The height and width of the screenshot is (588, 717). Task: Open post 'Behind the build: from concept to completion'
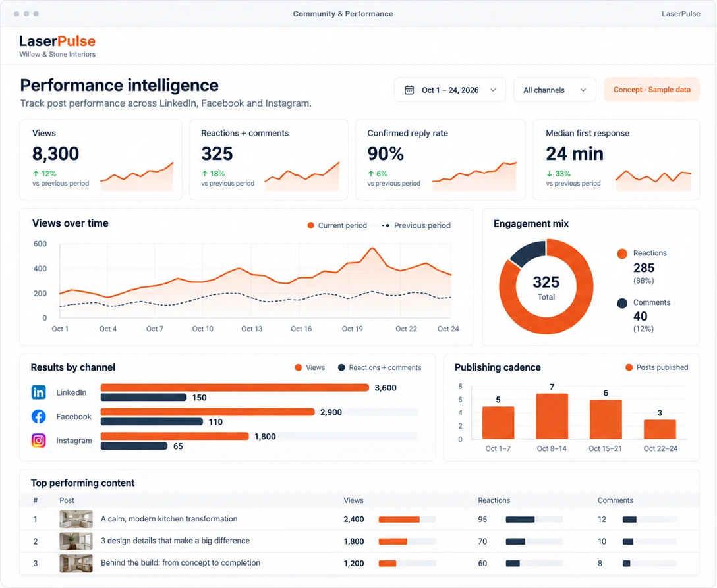[x=181, y=562]
